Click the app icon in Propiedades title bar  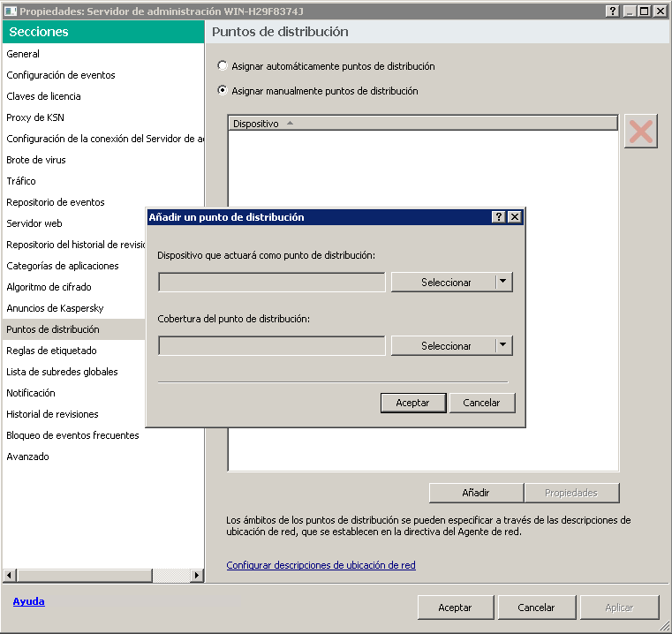point(11,11)
